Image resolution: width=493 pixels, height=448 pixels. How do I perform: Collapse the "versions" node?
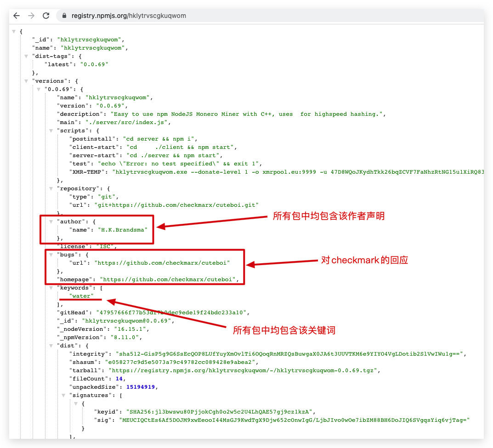(x=26, y=81)
